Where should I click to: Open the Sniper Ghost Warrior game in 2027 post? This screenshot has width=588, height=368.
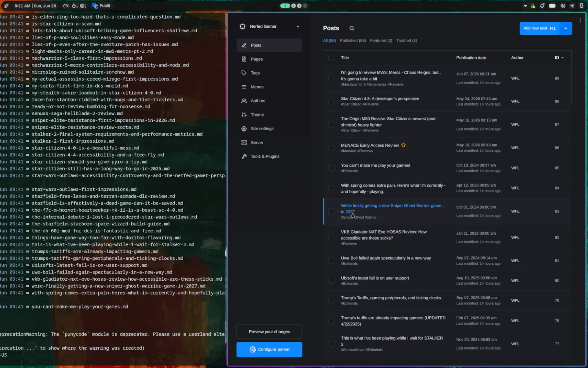392,209
